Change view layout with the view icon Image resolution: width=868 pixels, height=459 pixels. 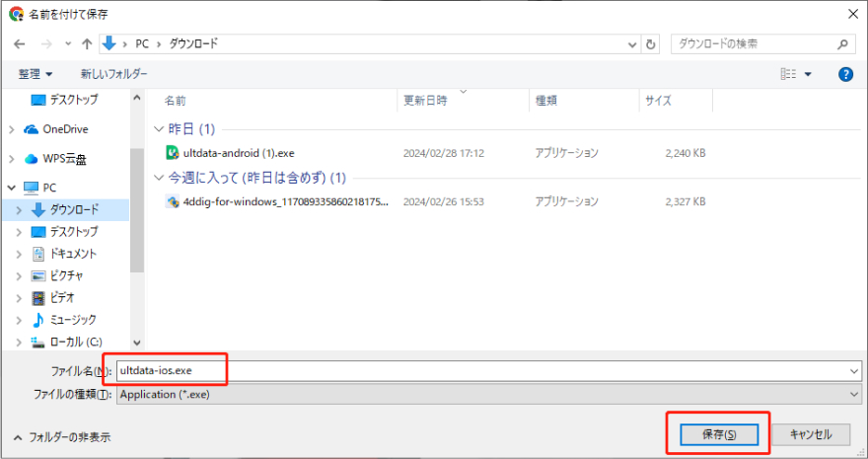(788, 74)
